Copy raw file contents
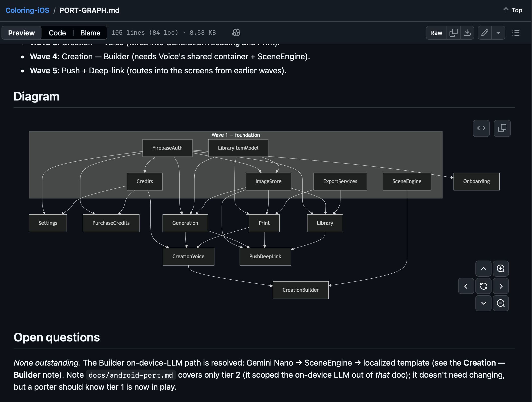532x402 pixels. (454, 33)
